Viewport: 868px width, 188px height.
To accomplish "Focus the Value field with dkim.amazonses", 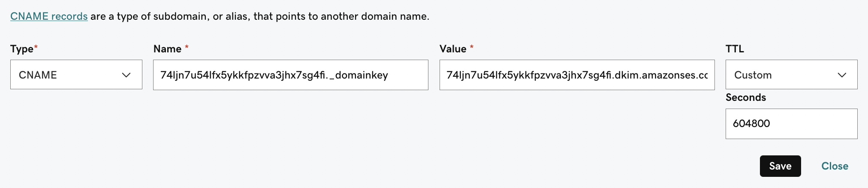I will coord(577,75).
